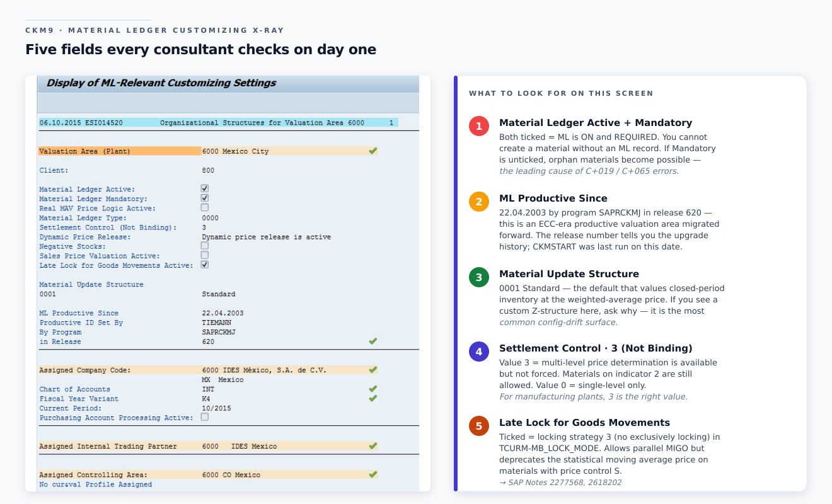Click the 6000 CO Mexico controlling area value
The image size is (832, 504).
coord(231,474)
